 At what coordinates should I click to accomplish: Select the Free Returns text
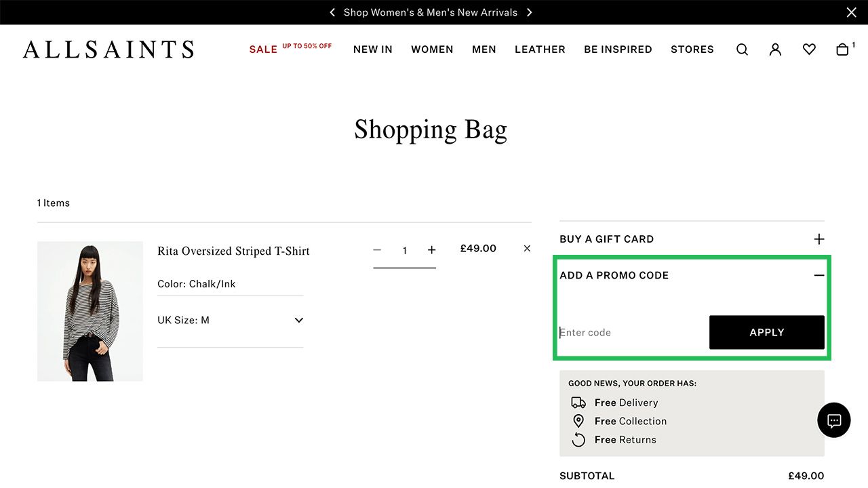coord(625,440)
